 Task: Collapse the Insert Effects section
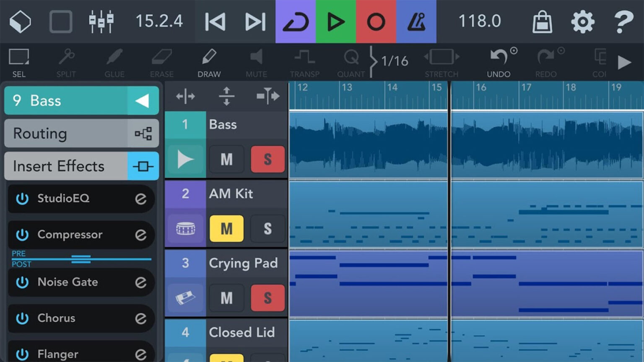(59, 166)
